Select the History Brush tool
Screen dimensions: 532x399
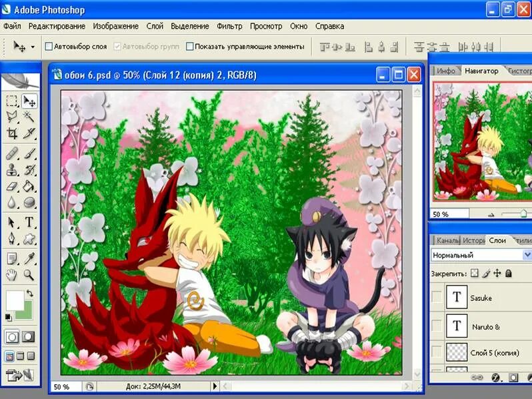click(29, 169)
